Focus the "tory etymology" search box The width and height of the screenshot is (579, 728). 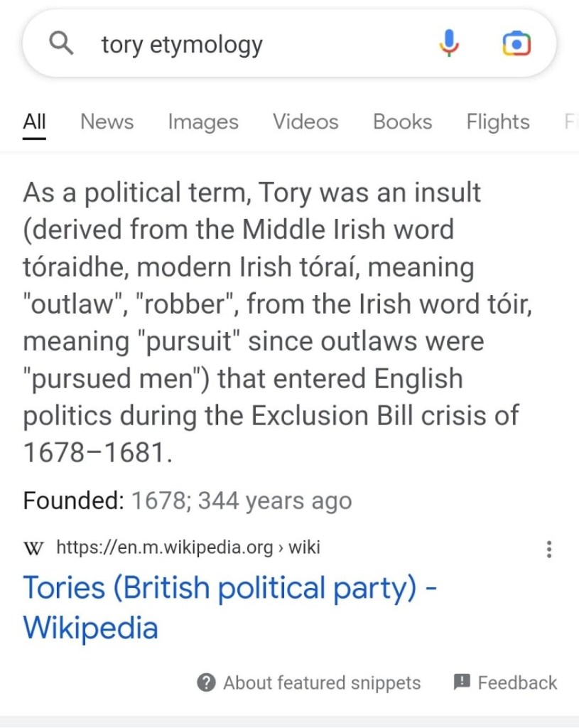pyautogui.click(x=263, y=45)
